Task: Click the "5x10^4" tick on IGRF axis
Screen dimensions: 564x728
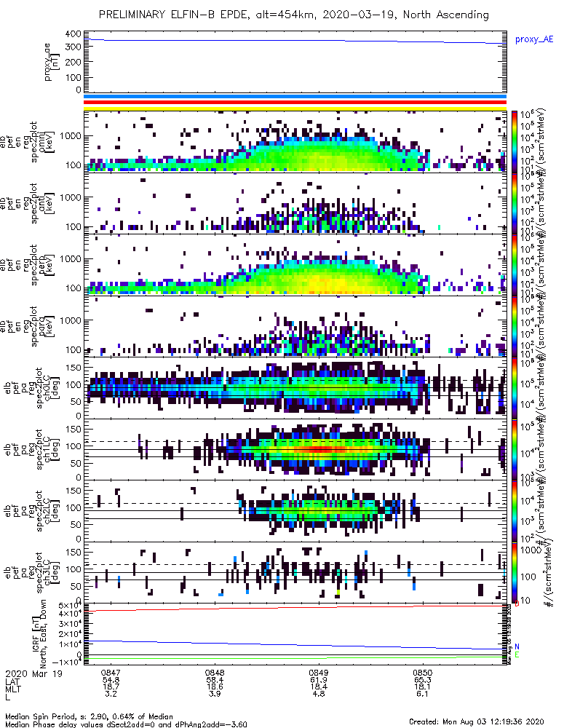Action: [70, 606]
